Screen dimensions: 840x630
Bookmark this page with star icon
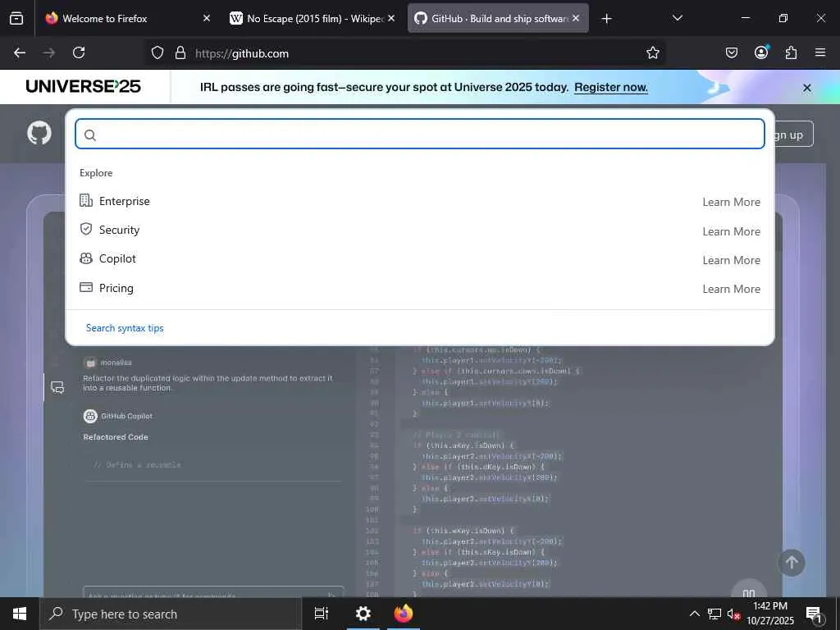[652, 53]
